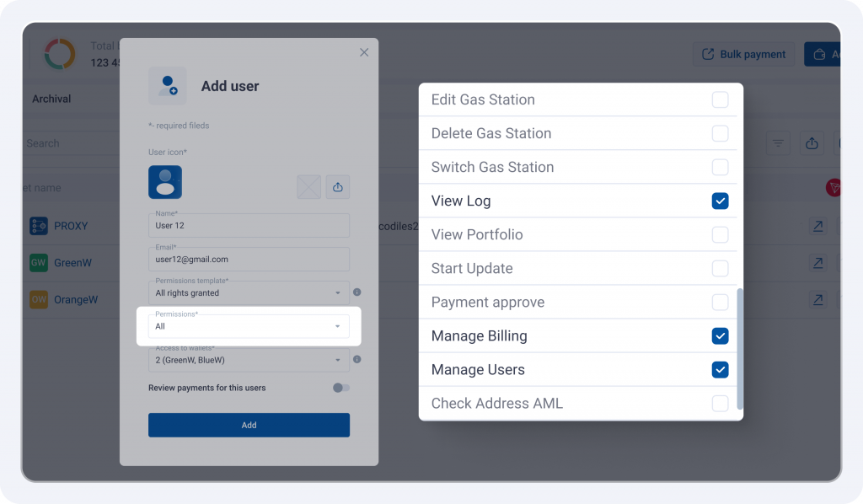Click the info icon beside Permissions template

pyautogui.click(x=357, y=292)
